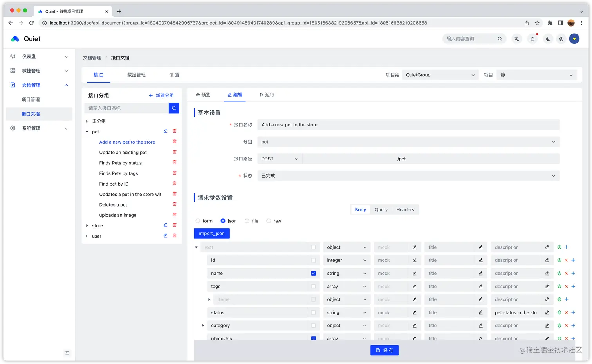Click 新建分组 to create a group
Viewport: 592px width, 364px height.
pyautogui.click(x=161, y=96)
